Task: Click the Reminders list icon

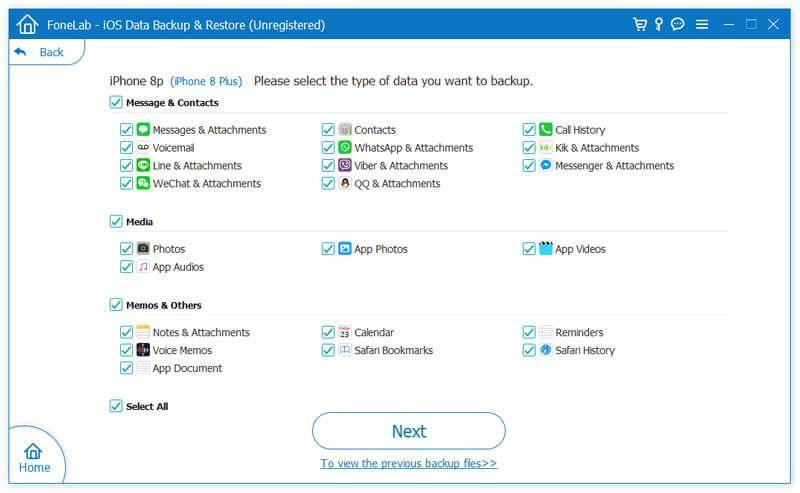Action: 546,331
